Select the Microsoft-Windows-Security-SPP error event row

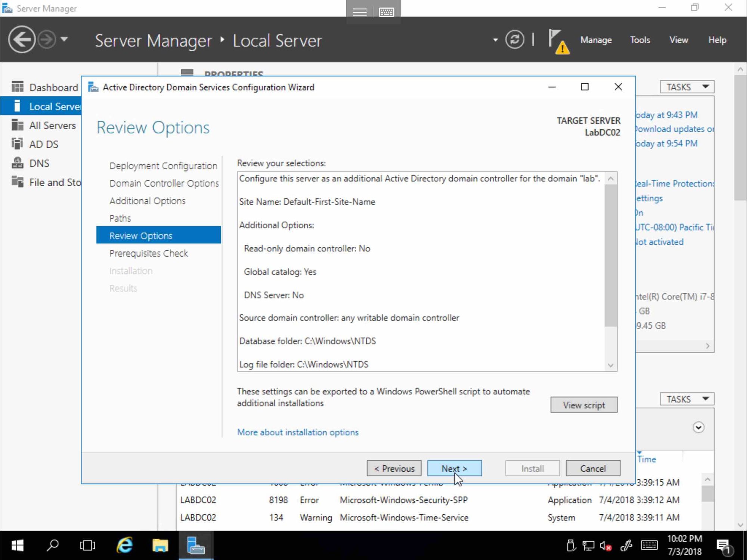click(x=439, y=500)
